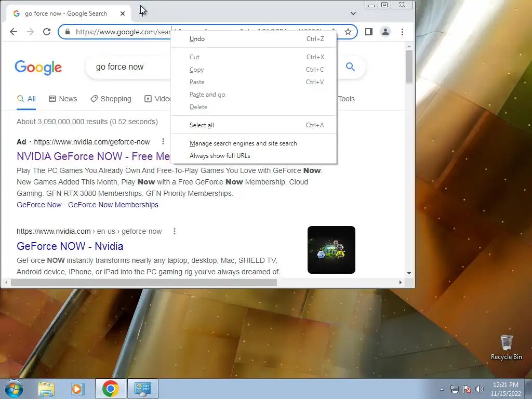Open File Explorer from the taskbar
This screenshot has height=399, width=532.
coord(46,389)
